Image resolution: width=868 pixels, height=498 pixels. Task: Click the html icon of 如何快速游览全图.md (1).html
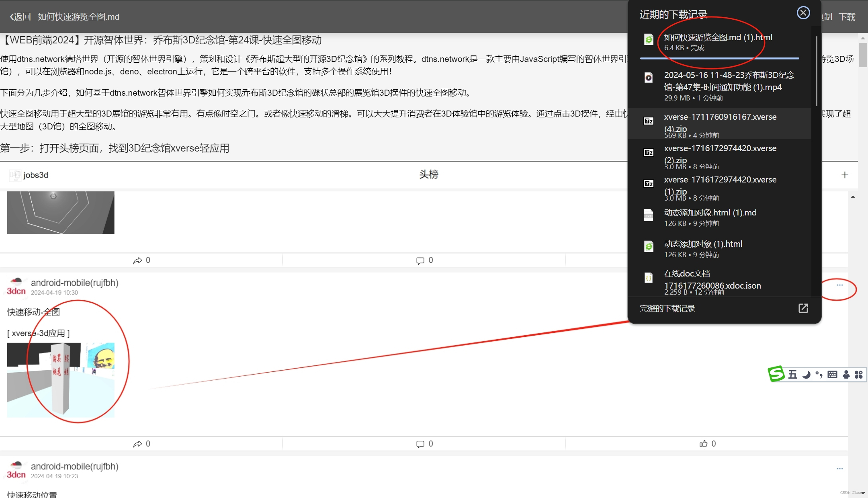click(649, 39)
